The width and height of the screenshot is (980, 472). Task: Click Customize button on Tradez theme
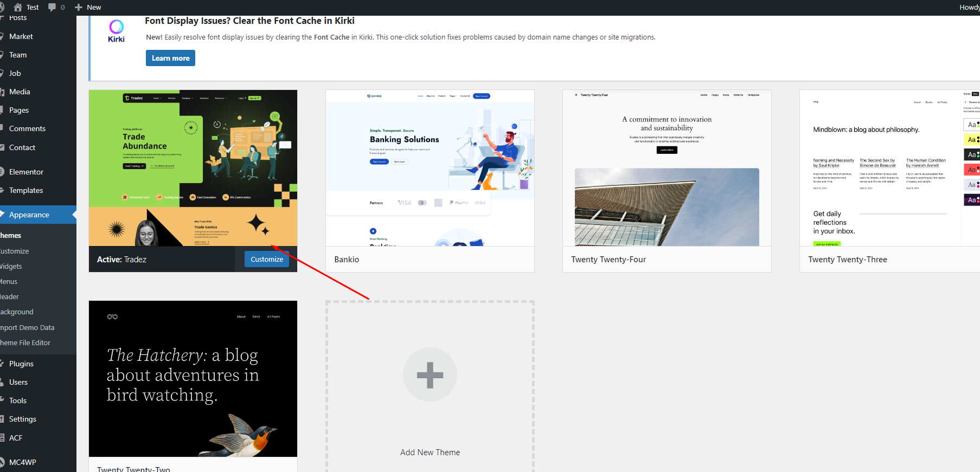click(x=267, y=259)
